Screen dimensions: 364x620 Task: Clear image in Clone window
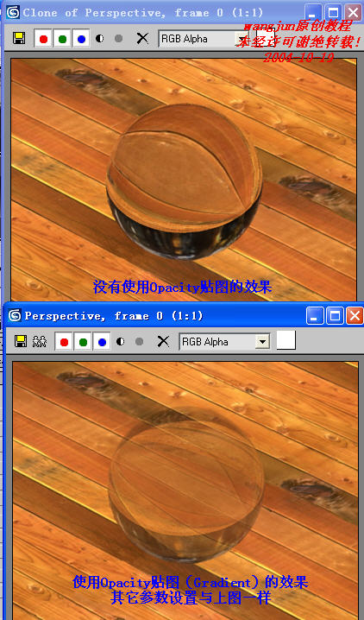142,38
